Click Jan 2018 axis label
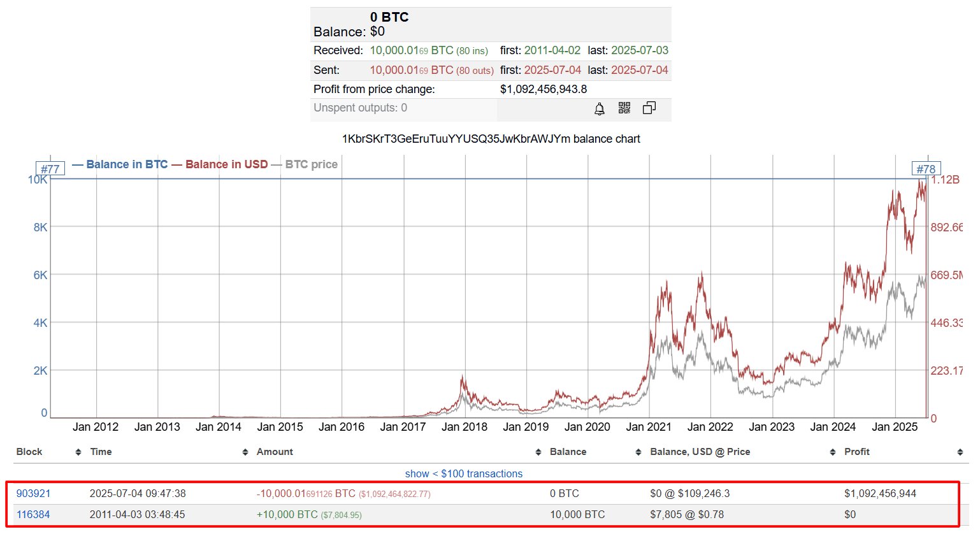 pos(465,427)
